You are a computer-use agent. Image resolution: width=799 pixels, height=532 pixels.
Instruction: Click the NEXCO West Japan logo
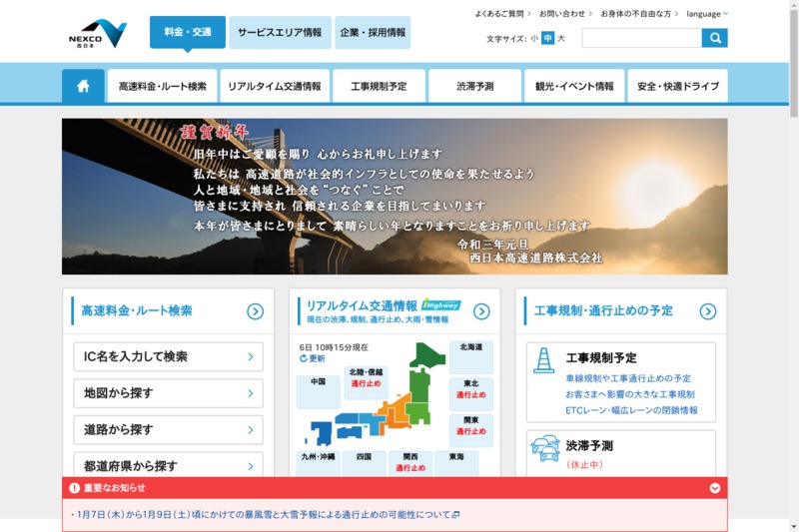(x=97, y=33)
